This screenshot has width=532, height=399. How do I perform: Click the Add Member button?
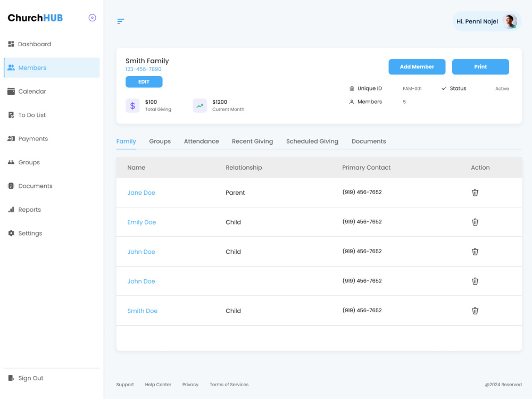coord(417,67)
